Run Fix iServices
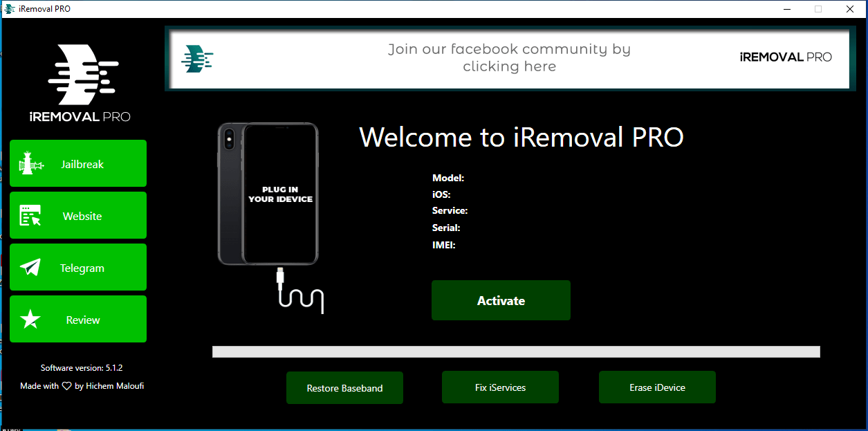 tap(500, 387)
